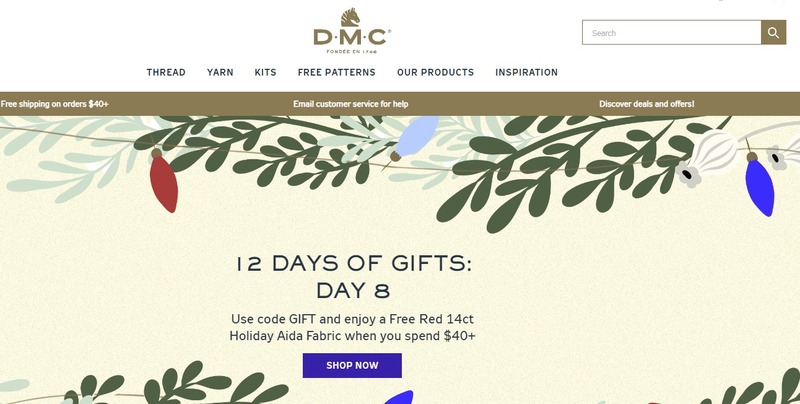The image size is (800, 404).
Task: Click the horse head emblem in the DMC logo
Action: pyautogui.click(x=351, y=17)
